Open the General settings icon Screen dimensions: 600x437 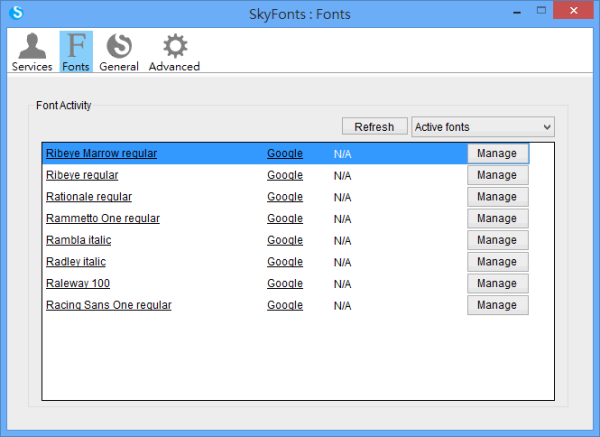pyautogui.click(x=119, y=52)
